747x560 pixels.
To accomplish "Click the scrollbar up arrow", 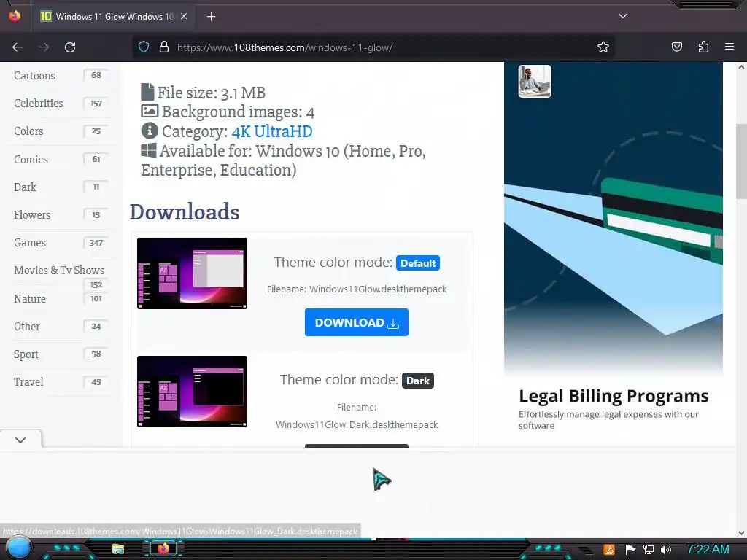I will tap(741, 67).
